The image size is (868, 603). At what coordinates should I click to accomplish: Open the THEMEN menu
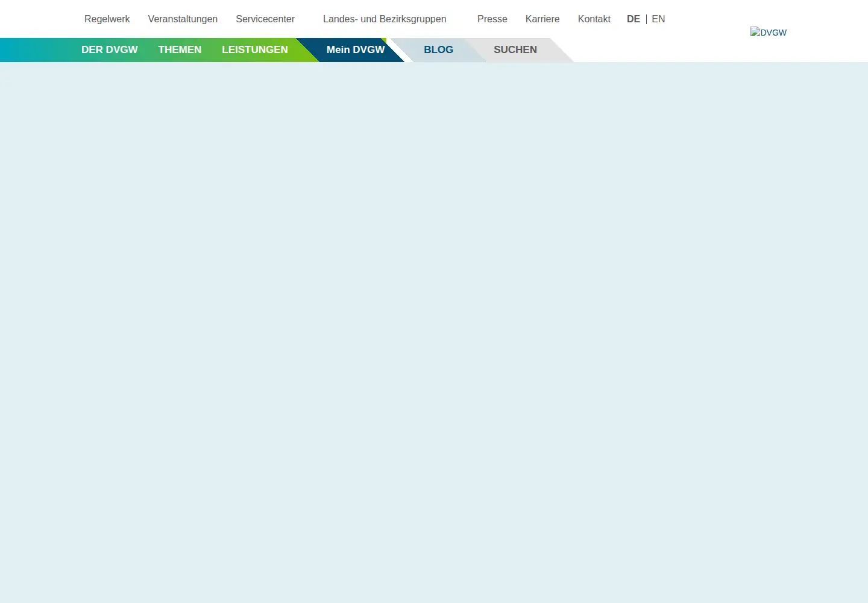(x=180, y=50)
